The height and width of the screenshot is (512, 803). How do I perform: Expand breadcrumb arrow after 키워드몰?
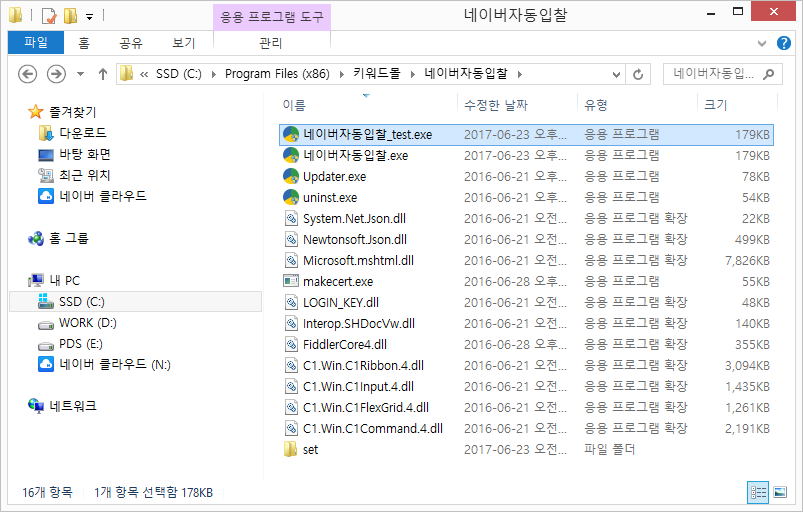point(412,74)
